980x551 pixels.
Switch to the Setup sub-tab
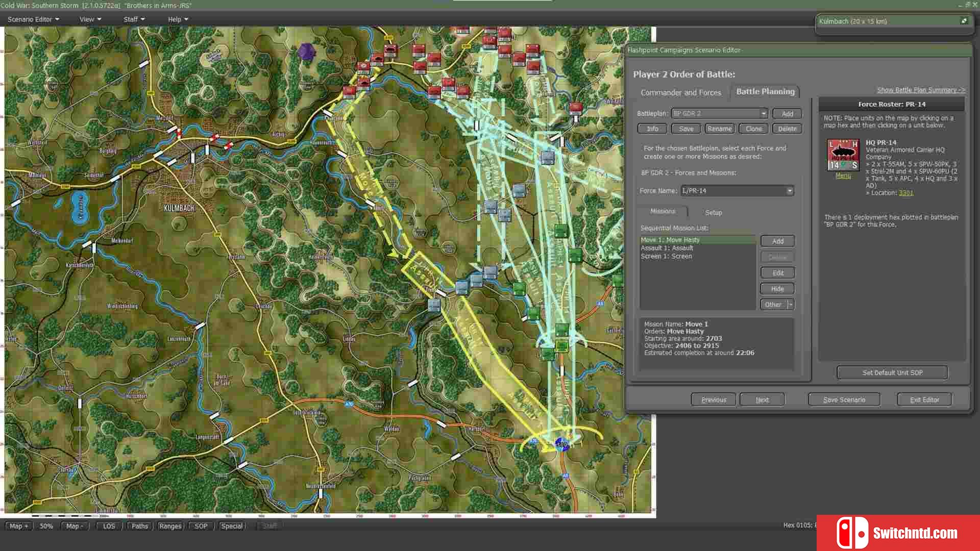coord(714,212)
